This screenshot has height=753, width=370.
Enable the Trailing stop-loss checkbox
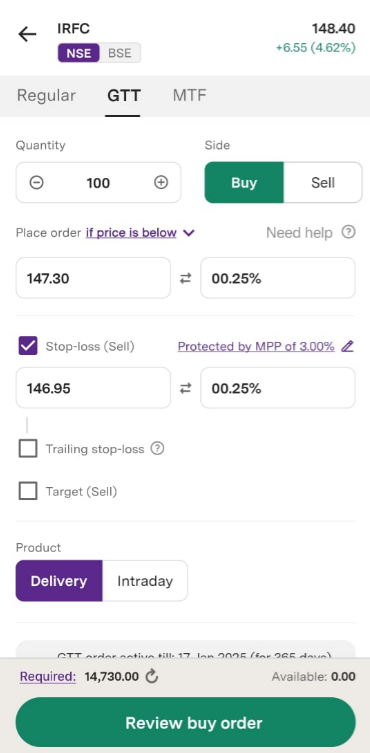pyautogui.click(x=28, y=449)
